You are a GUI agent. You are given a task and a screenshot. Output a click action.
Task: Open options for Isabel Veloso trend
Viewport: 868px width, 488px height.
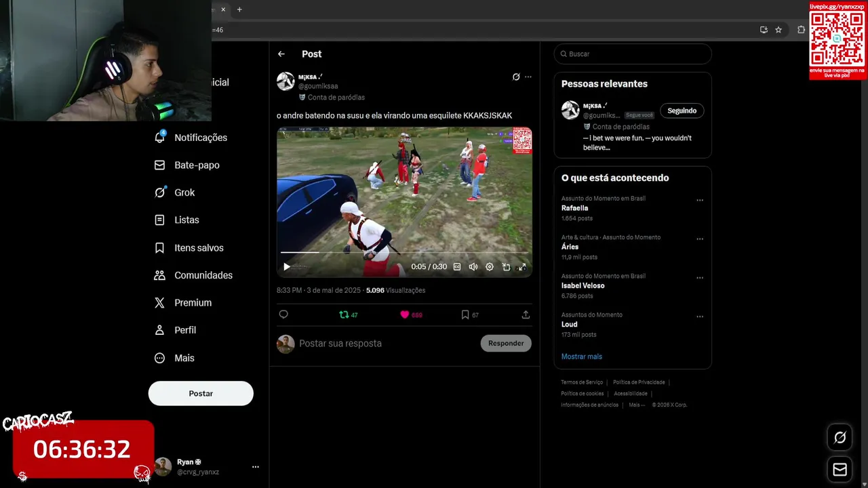tap(700, 278)
